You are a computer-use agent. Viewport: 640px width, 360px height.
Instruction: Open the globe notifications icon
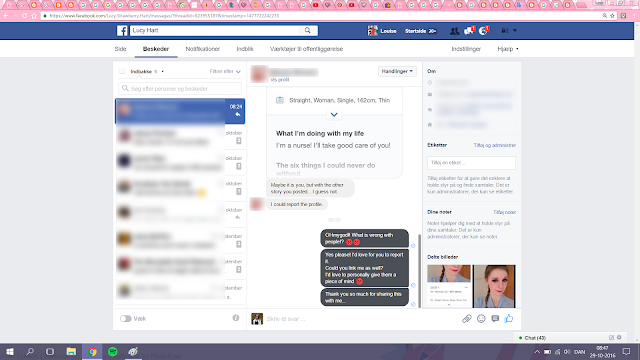(x=483, y=31)
